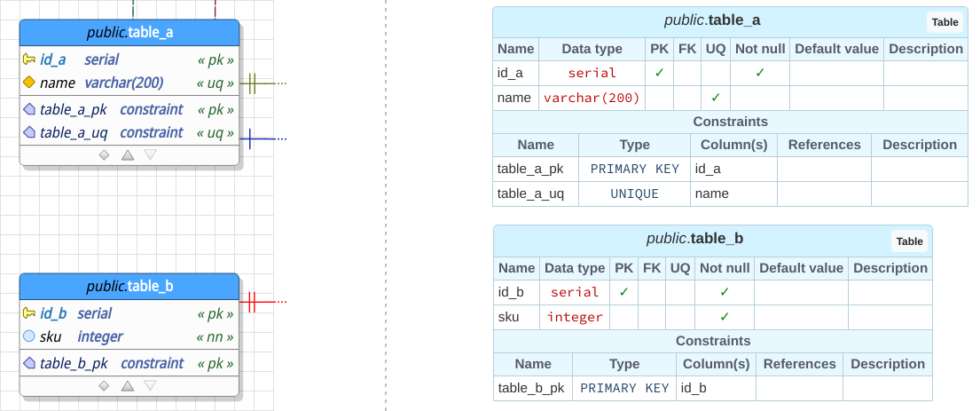980x411 pixels.
Task: Click the primary key icon beside id_a
Action: click(x=28, y=59)
